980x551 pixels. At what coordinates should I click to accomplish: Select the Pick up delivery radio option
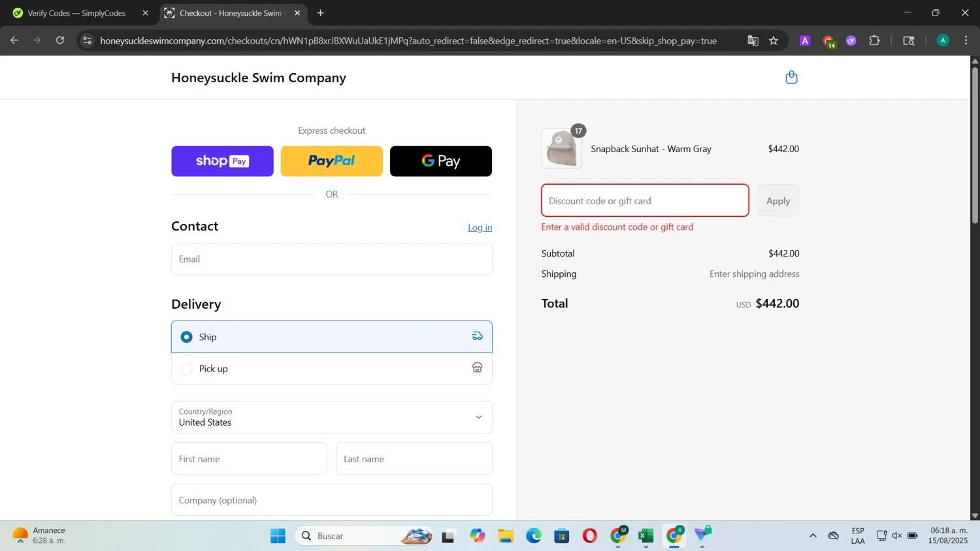[187, 369]
